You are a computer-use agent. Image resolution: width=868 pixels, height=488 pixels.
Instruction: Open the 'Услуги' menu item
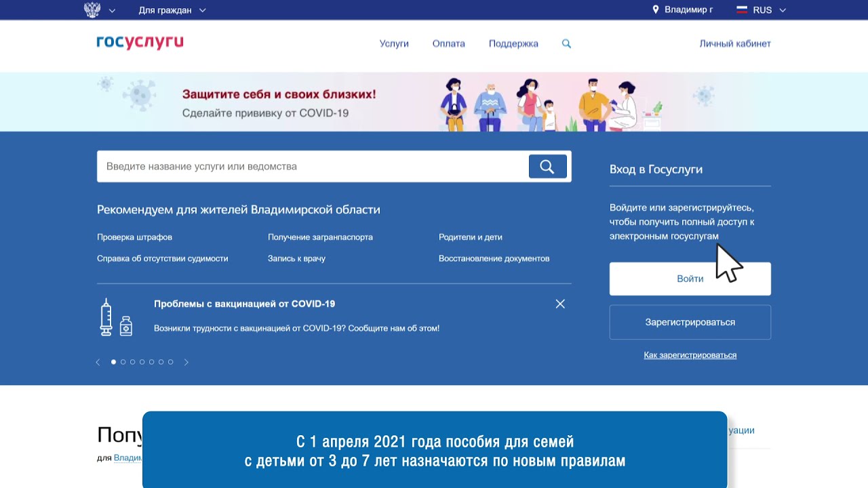pos(394,43)
